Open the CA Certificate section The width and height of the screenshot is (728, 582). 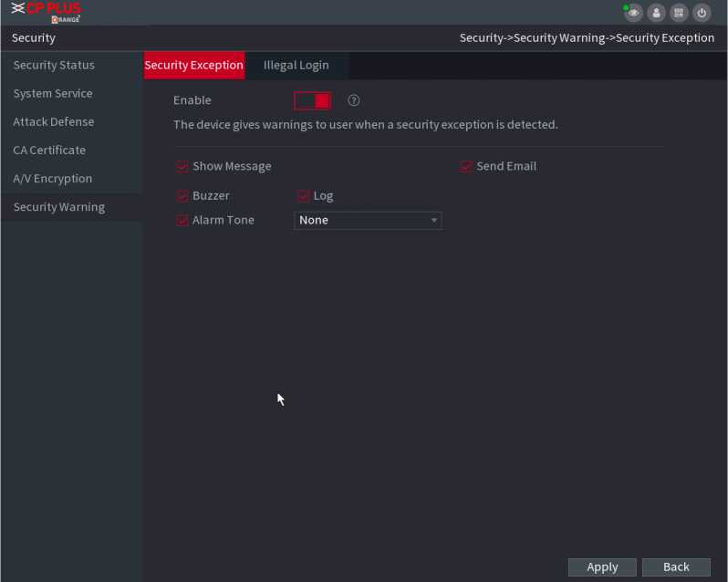(49, 151)
